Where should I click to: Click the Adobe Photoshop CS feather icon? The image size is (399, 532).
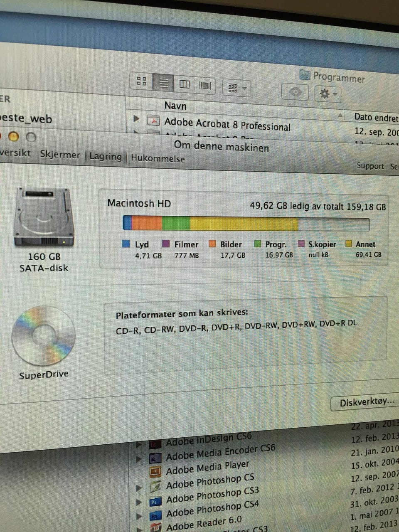tap(155, 486)
